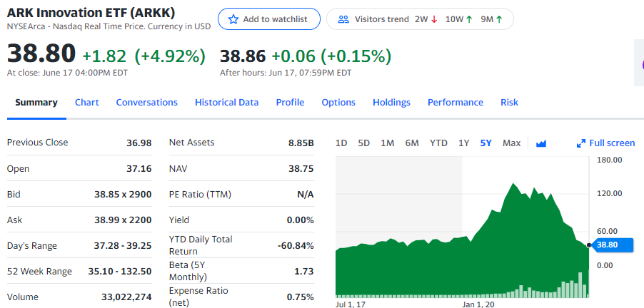Select the Risk tab
The image size is (644, 308).
click(x=509, y=102)
